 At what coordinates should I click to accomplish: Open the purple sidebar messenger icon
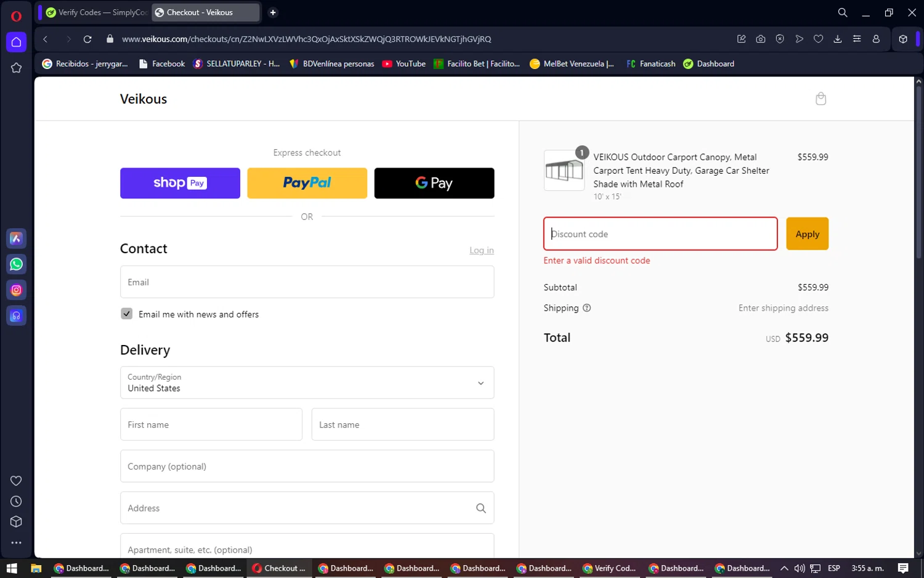(x=16, y=315)
